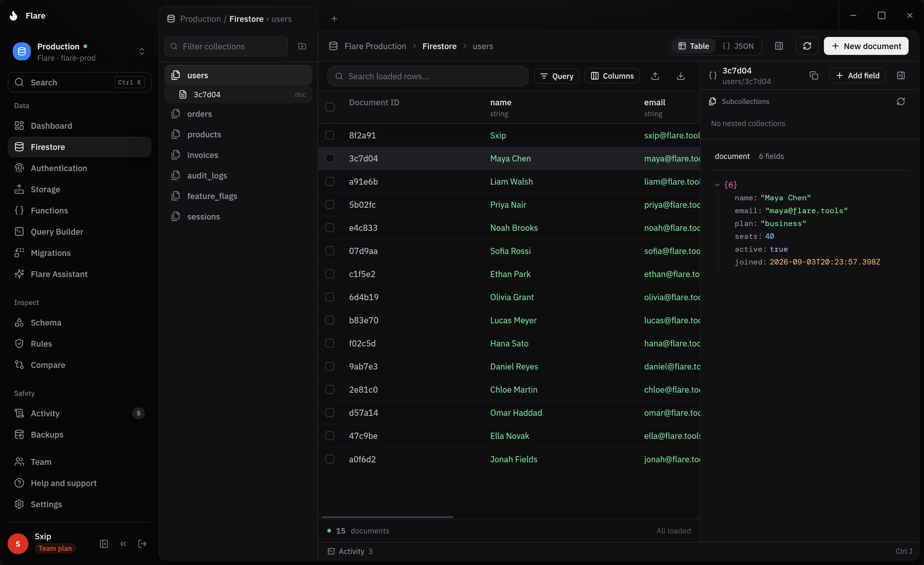Select the a91e6b Liam Walsh checkbox
The width and height of the screenshot is (924, 565).
tap(329, 182)
